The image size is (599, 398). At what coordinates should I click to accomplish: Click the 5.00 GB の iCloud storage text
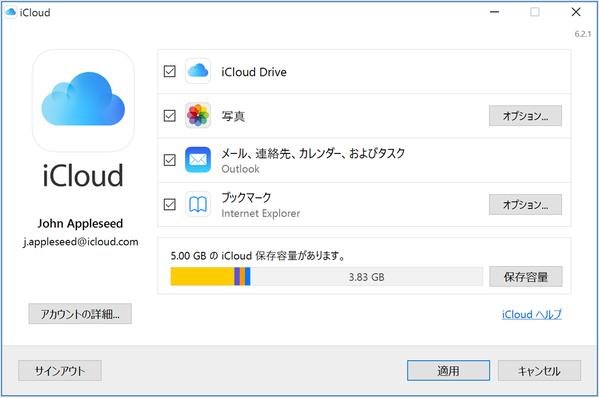[x=258, y=256]
